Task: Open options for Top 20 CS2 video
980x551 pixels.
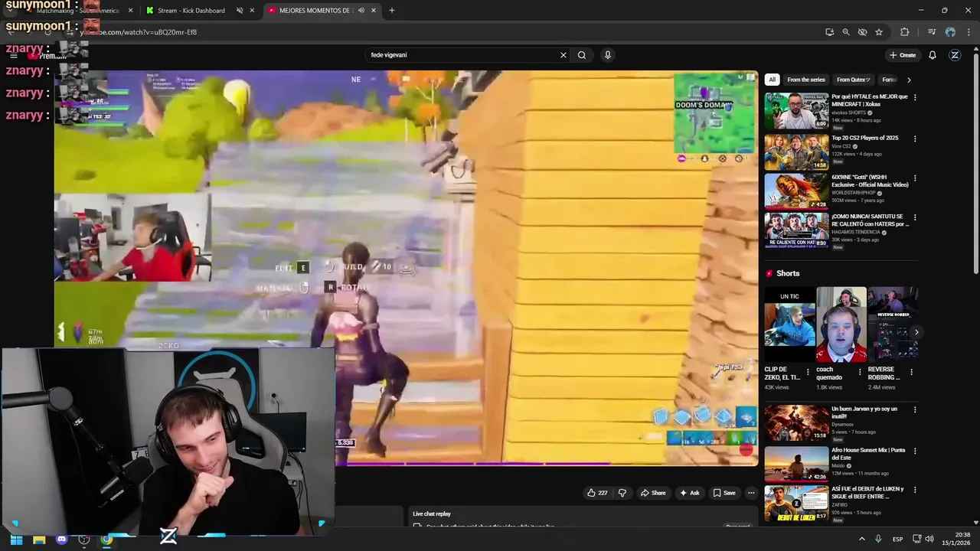Action: click(x=915, y=139)
